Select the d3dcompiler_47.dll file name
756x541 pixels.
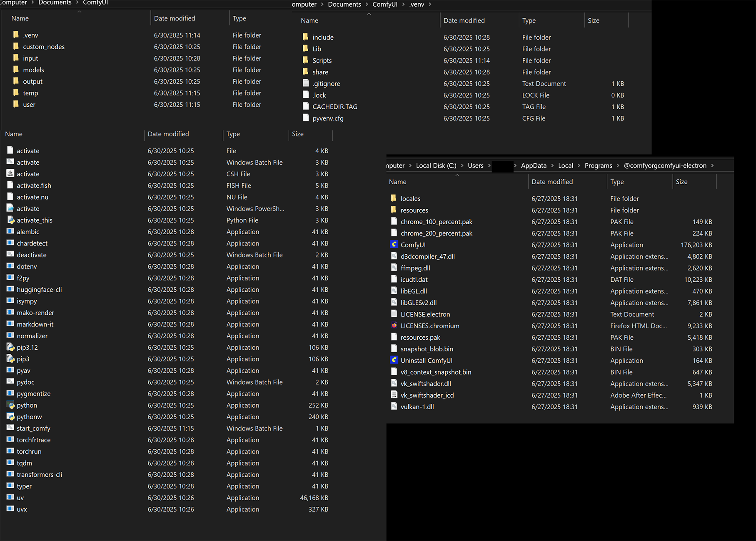tap(428, 256)
